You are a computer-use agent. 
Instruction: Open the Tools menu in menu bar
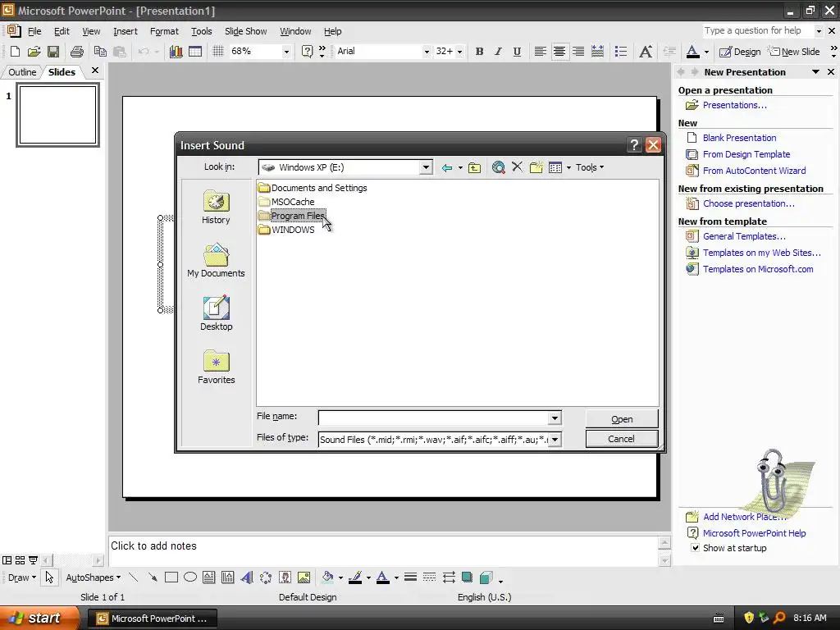click(x=202, y=32)
